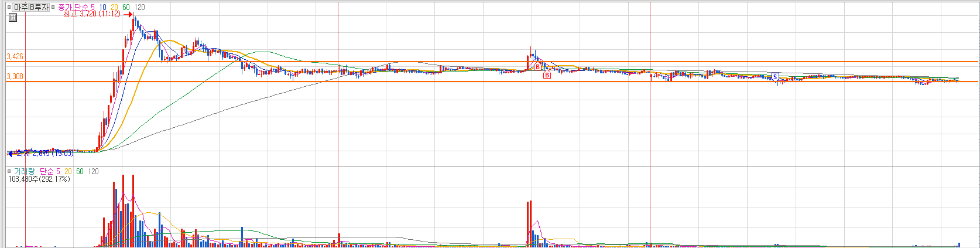Click the green 60 price moving average
This screenshot has height=248, width=980.
point(126,7)
